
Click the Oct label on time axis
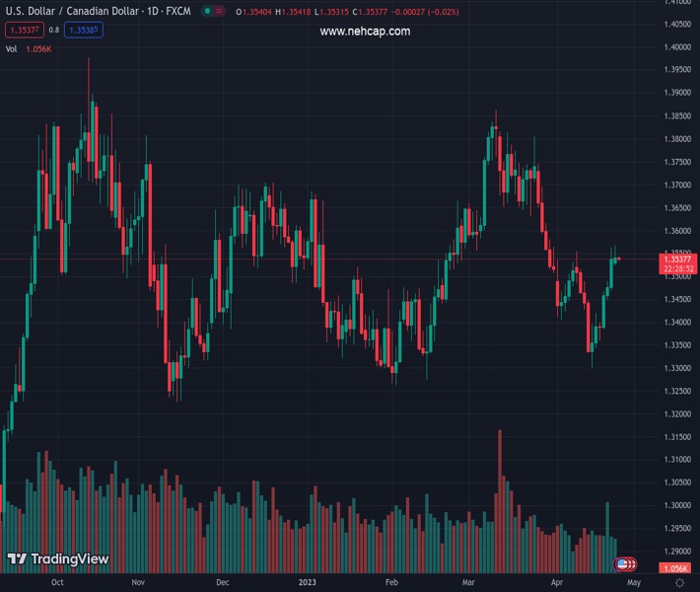[x=57, y=583]
